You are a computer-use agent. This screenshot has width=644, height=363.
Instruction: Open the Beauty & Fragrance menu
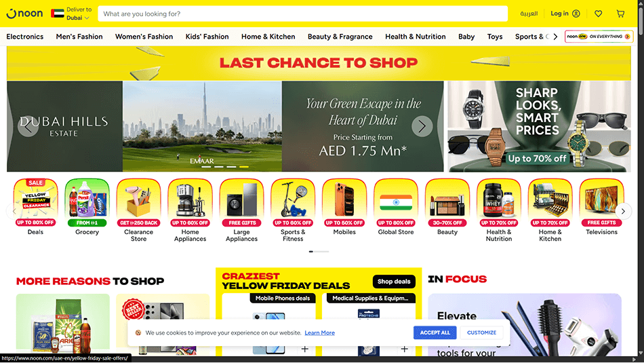340,37
